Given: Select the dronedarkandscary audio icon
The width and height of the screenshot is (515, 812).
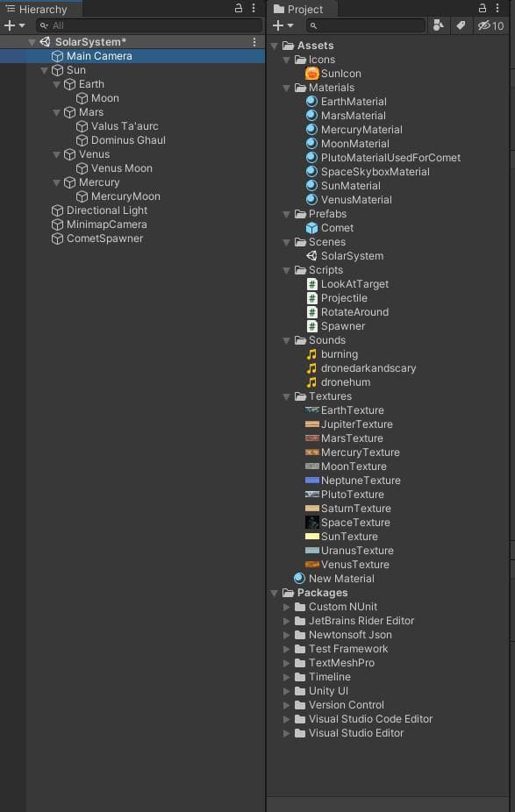Looking at the screenshot, I should click(311, 368).
